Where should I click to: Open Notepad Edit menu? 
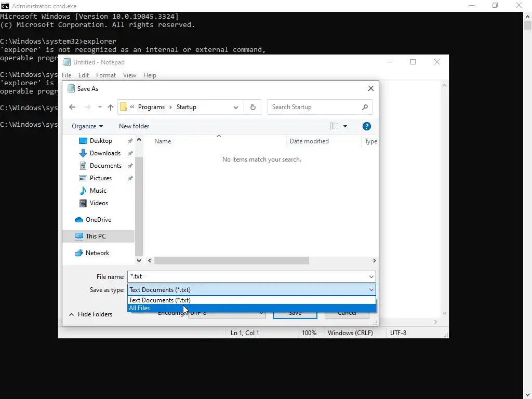click(x=84, y=75)
